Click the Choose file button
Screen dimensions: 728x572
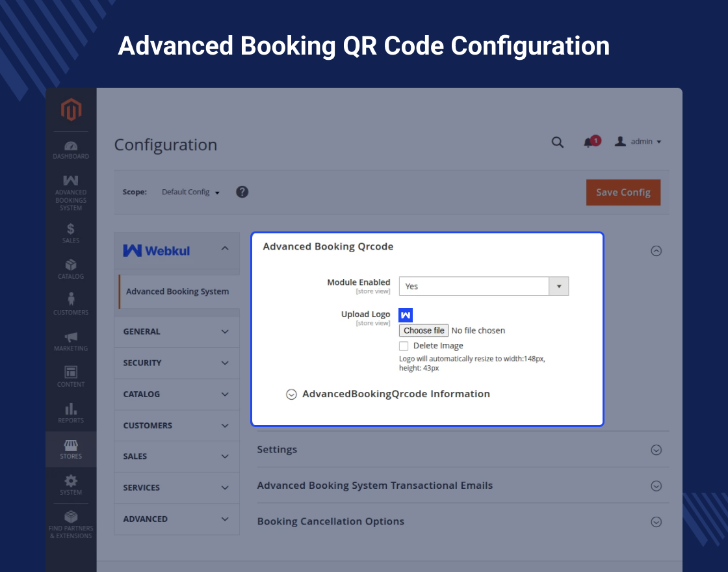pos(424,331)
